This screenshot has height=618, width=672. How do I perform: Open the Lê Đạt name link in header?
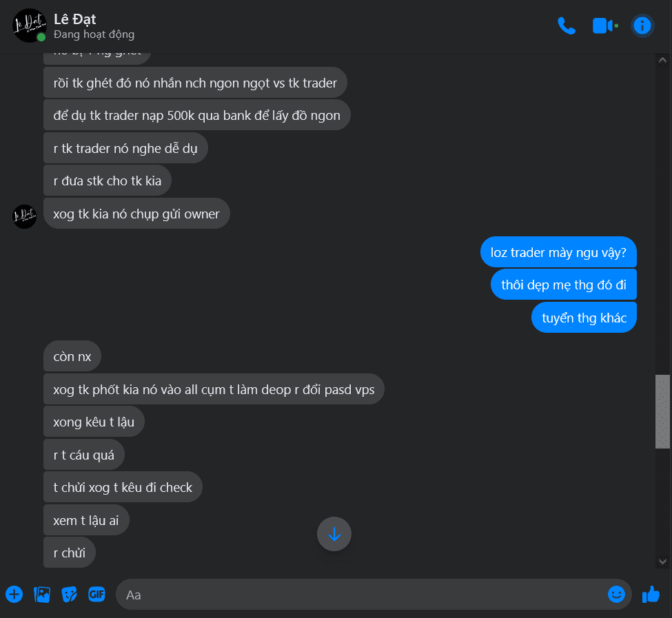[x=74, y=19]
